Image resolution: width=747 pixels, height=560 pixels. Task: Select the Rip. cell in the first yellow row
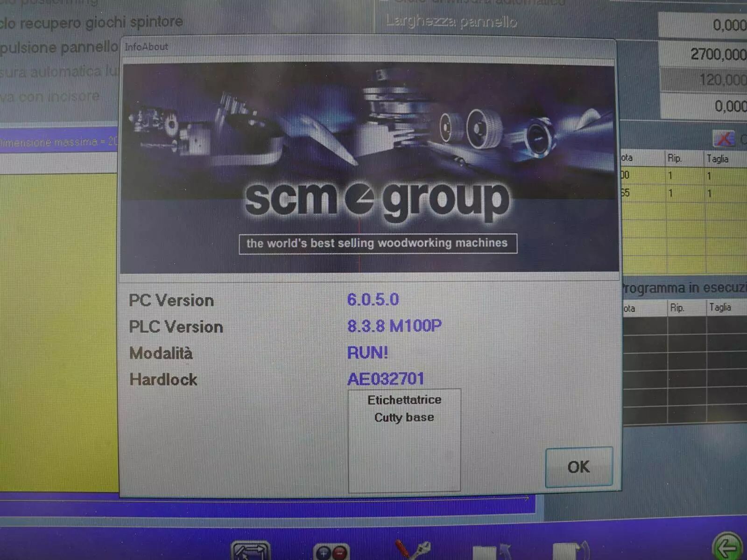pos(684,175)
